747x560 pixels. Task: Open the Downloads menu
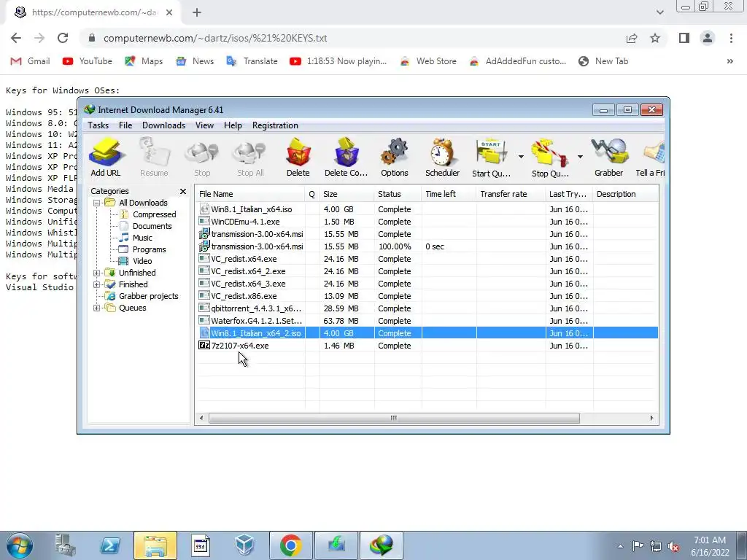click(163, 125)
